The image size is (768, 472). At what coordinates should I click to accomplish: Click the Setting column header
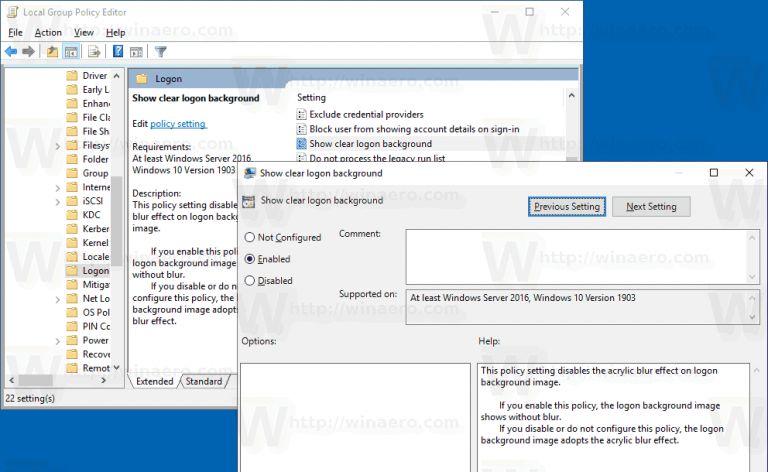311,97
